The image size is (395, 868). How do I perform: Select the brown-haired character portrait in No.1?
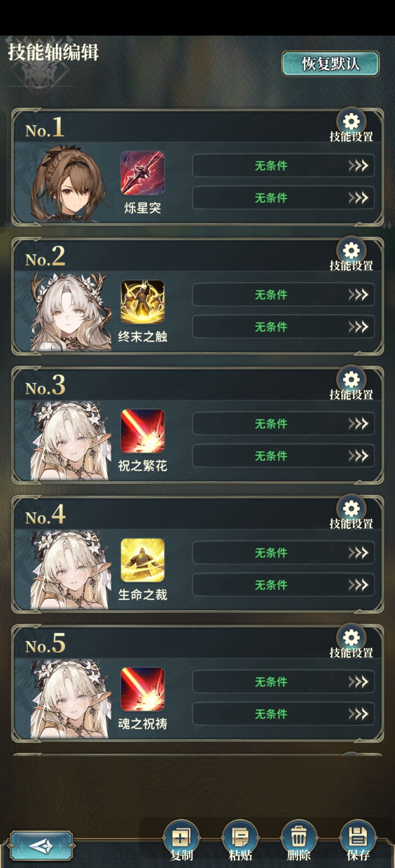click(x=70, y=183)
